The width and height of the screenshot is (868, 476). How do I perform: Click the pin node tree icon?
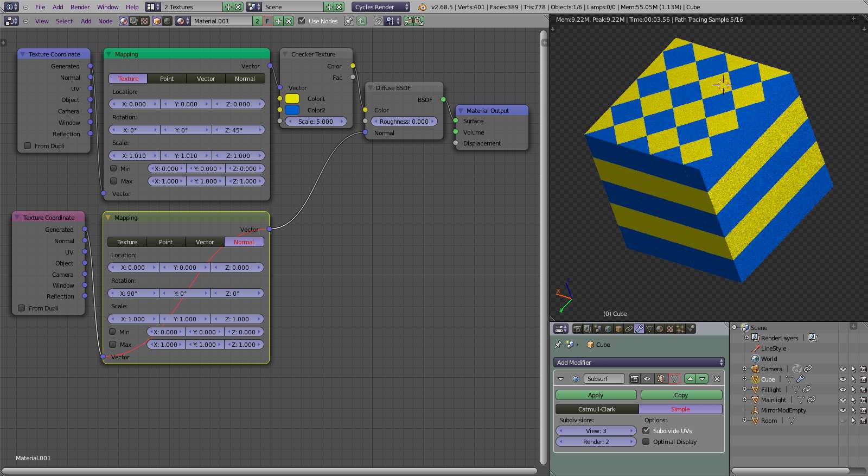point(349,21)
